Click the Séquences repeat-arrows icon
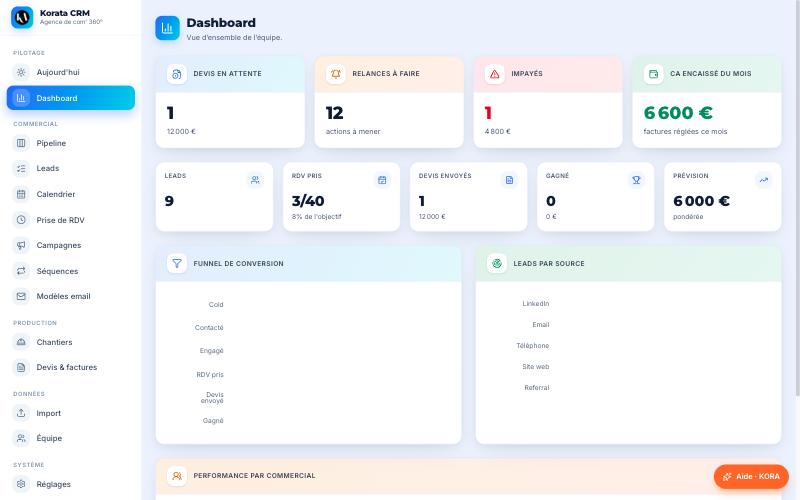 tap(21, 271)
